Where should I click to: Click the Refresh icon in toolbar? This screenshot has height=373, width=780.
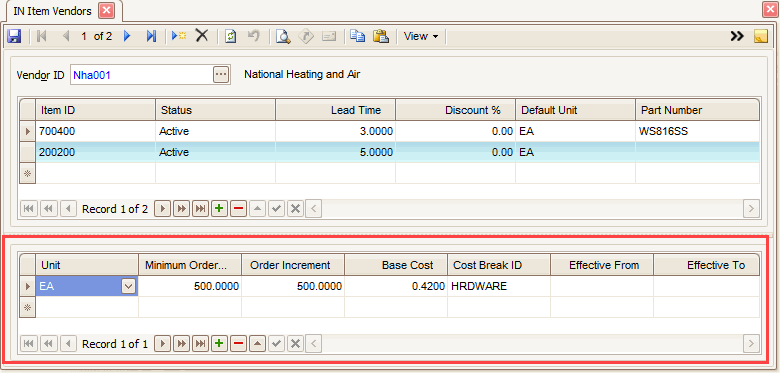point(230,36)
